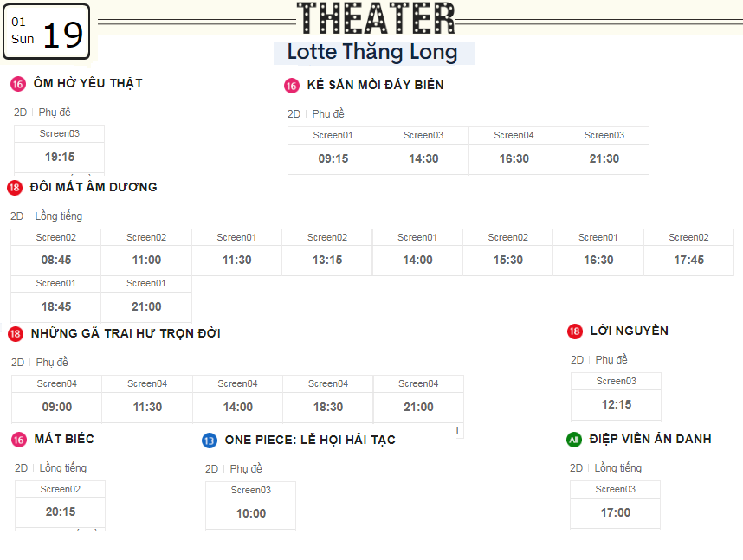Click the 18 badge beside NHỮNG GÃ TRAI HƯ TRỌN ĐỜI
743x560 pixels.
click(x=16, y=334)
